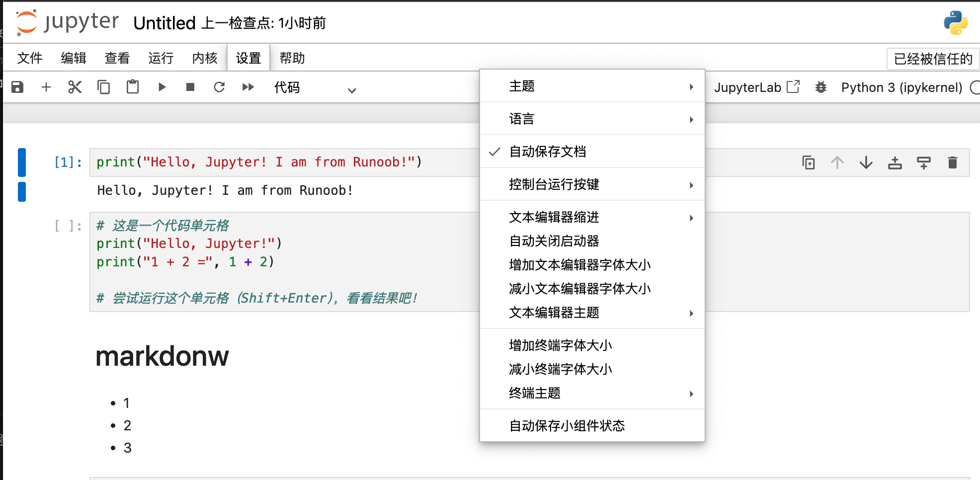This screenshot has height=480, width=980.
Task: Expand the 文本编辑器缩进 submenu
Action: (x=592, y=217)
